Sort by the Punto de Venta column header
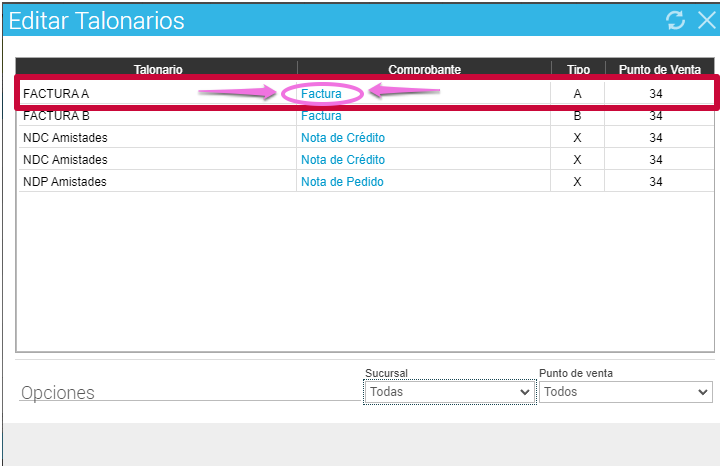The width and height of the screenshot is (722, 468). point(657,70)
